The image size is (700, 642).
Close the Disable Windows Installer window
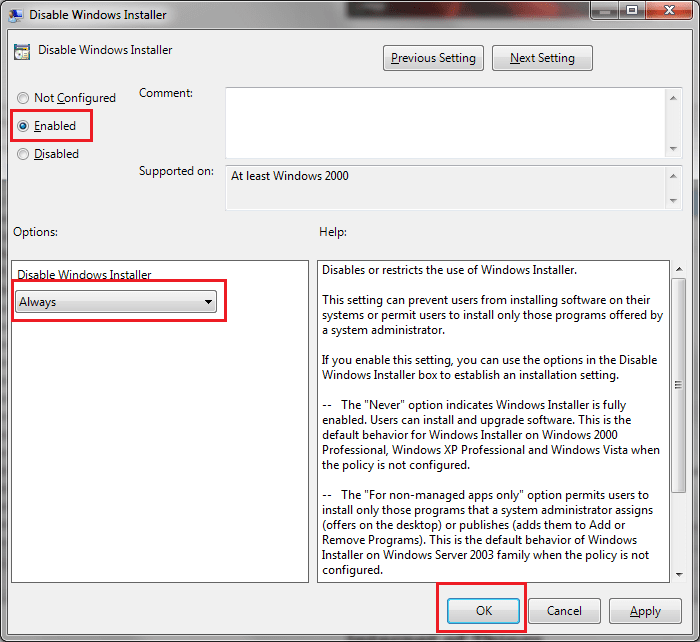[x=669, y=11]
